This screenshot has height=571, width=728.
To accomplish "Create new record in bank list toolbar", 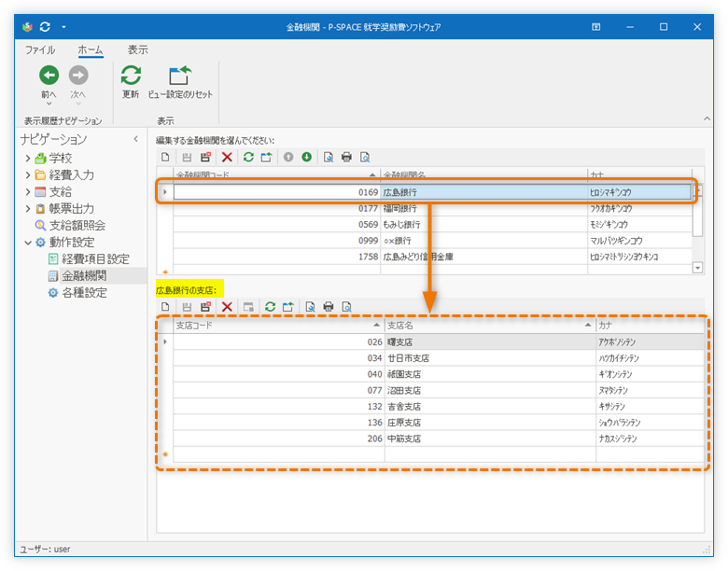I will coord(165,158).
